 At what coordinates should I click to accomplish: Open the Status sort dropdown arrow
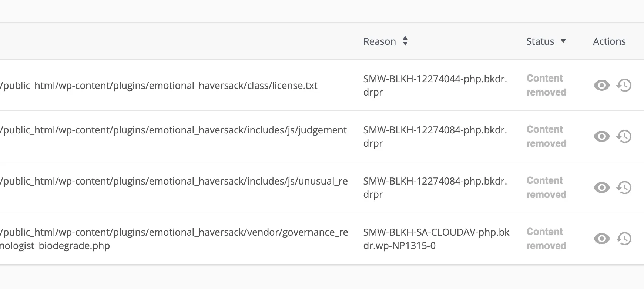[563, 41]
